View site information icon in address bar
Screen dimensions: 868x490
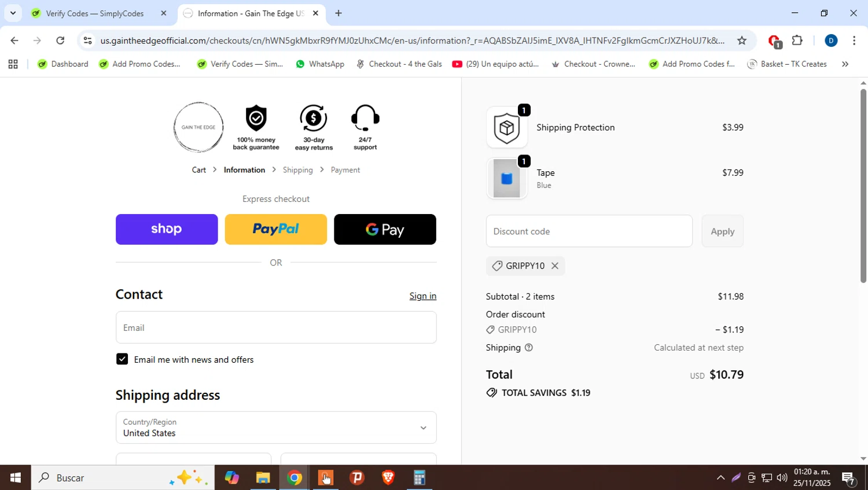coord(87,40)
